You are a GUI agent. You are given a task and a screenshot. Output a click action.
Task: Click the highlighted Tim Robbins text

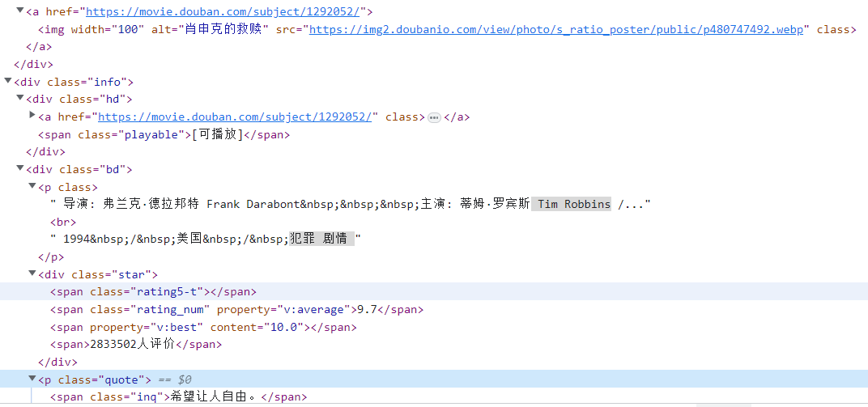571,204
